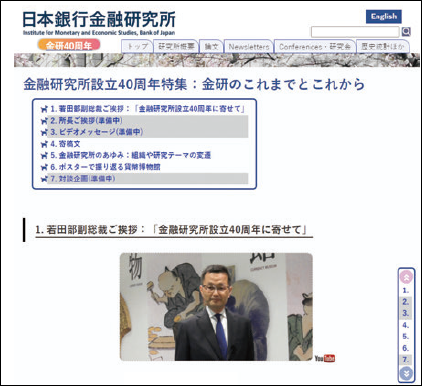Play the deputy governor's video thumbnail

pos(216,307)
